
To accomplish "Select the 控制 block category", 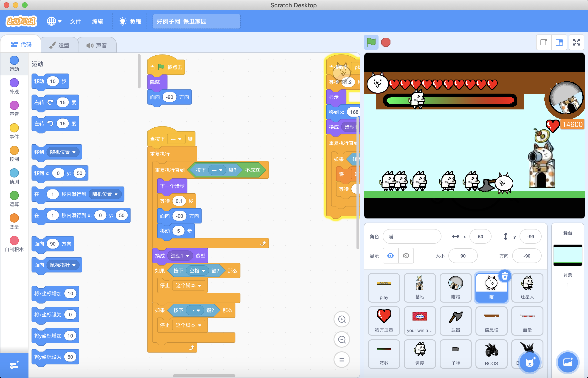I will pyautogui.click(x=14, y=154).
